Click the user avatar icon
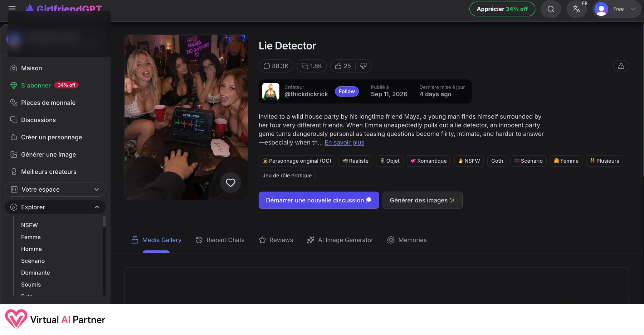This screenshot has height=335, width=644. pos(601,9)
